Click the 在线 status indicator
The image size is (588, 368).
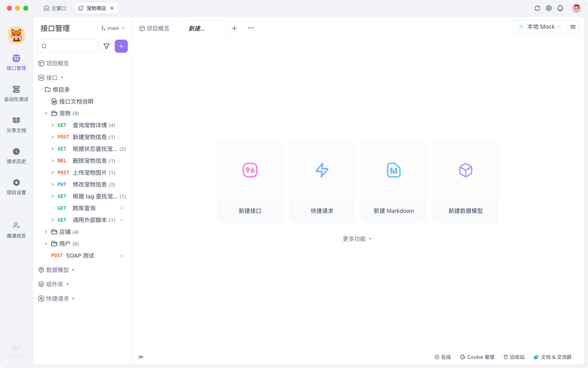(x=442, y=357)
